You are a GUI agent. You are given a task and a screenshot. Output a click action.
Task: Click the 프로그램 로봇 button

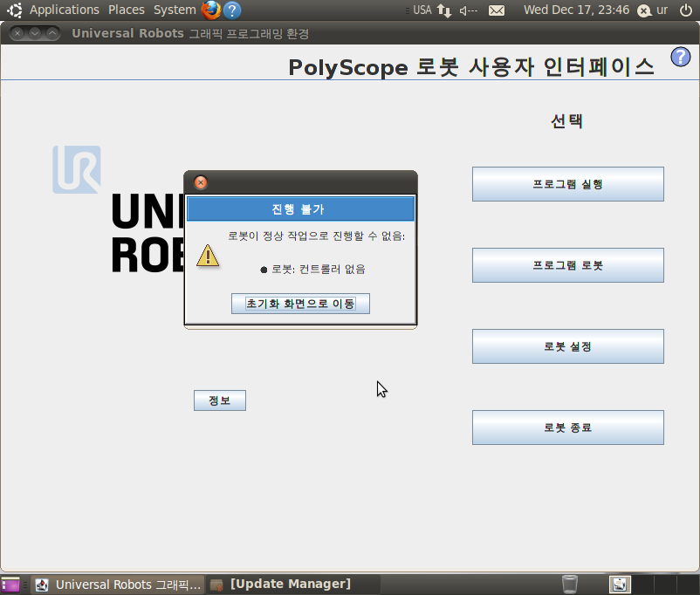[x=568, y=265]
